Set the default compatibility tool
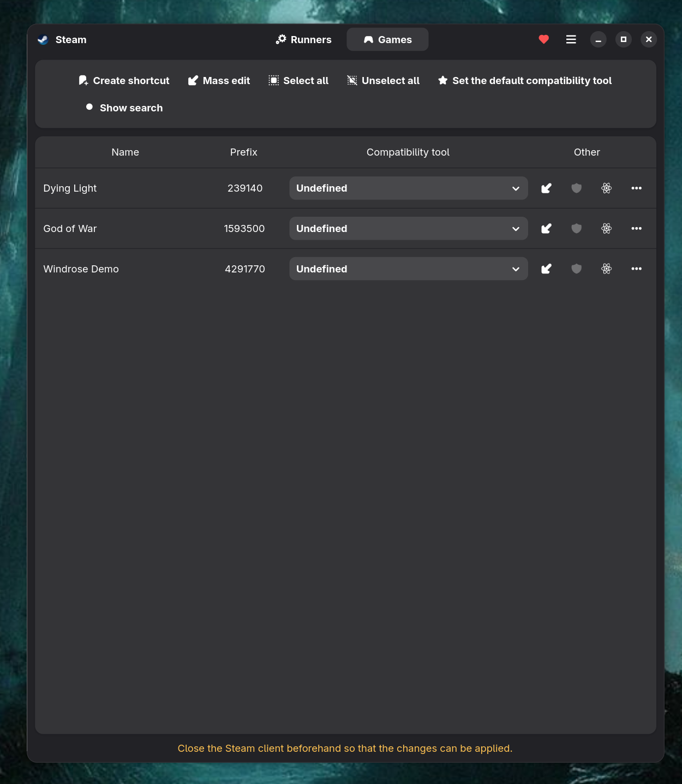The image size is (682, 784). tap(525, 81)
